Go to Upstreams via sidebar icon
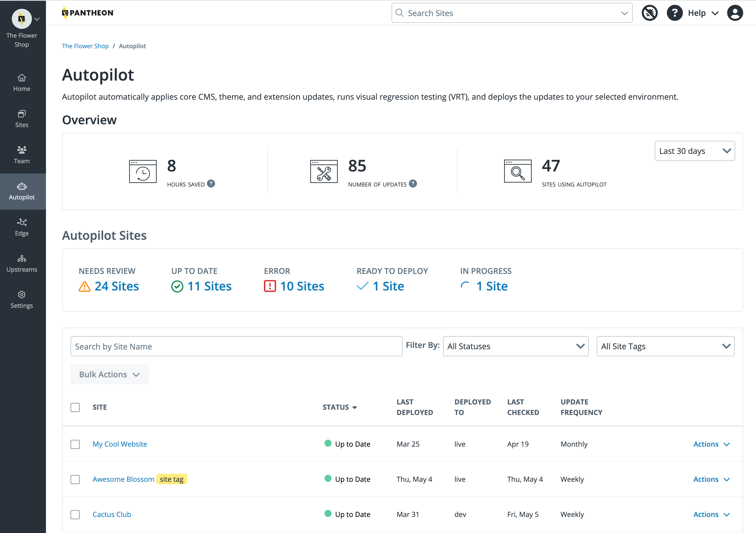Image resolution: width=756 pixels, height=533 pixels. click(22, 263)
